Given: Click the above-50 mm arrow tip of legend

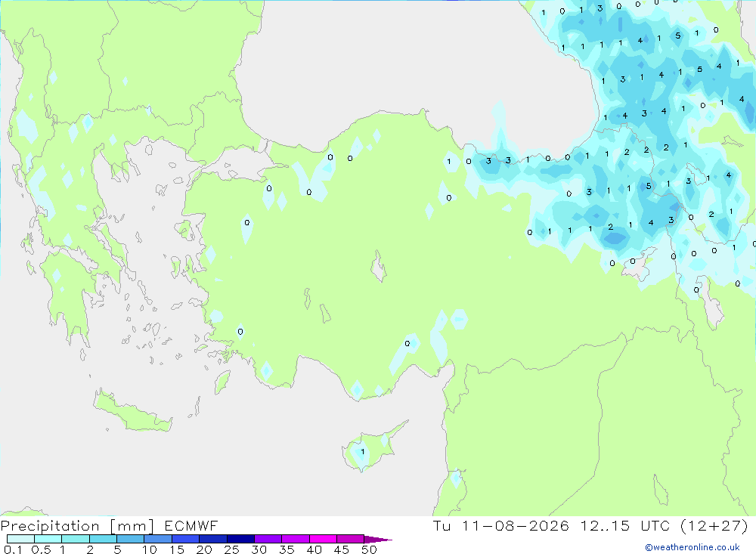Looking at the screenshot, I should click(379, 539).
